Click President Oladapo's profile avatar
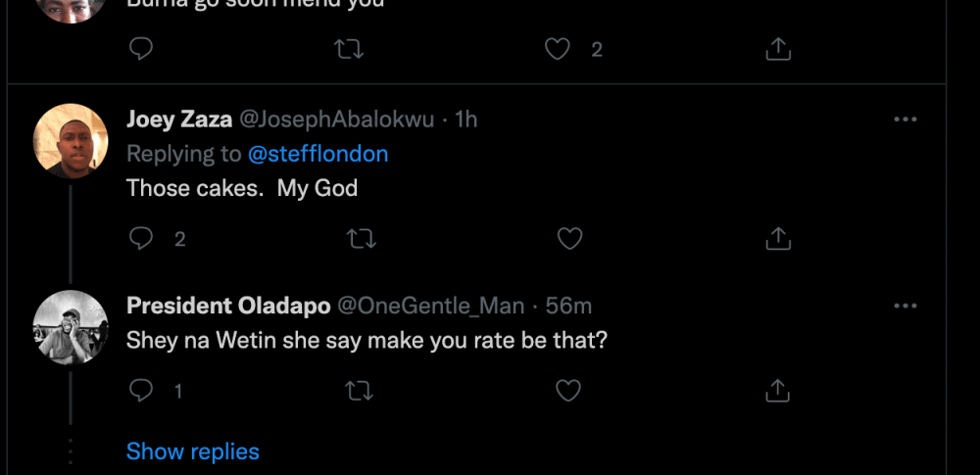This screenshot has width=980, height=475. (71, 327)
